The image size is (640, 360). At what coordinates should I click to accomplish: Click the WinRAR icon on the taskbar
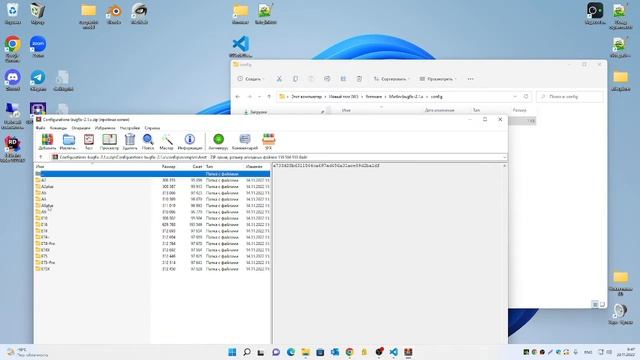pyautogui.click(x=408, y=352)
